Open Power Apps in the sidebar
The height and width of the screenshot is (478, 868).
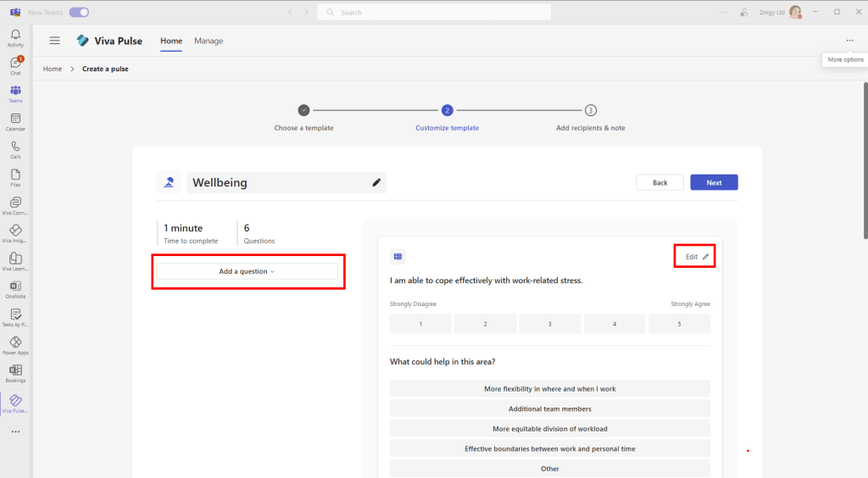[x=15, y=344]
